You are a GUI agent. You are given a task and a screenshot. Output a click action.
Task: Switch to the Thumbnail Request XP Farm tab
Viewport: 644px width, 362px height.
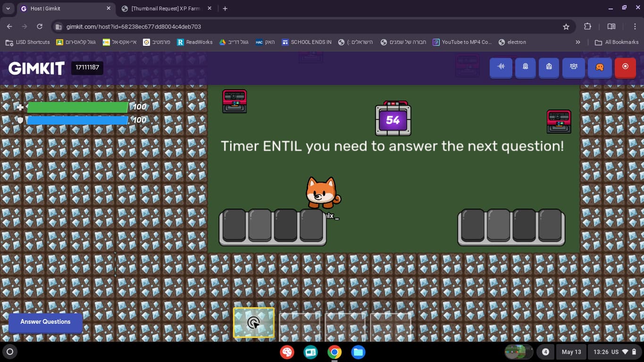coord(165,8)
